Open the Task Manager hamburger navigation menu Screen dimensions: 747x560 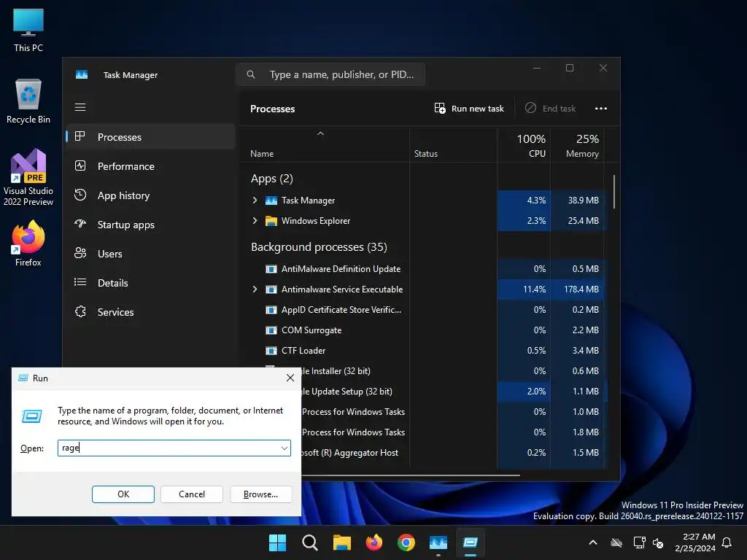click(80, 107)
